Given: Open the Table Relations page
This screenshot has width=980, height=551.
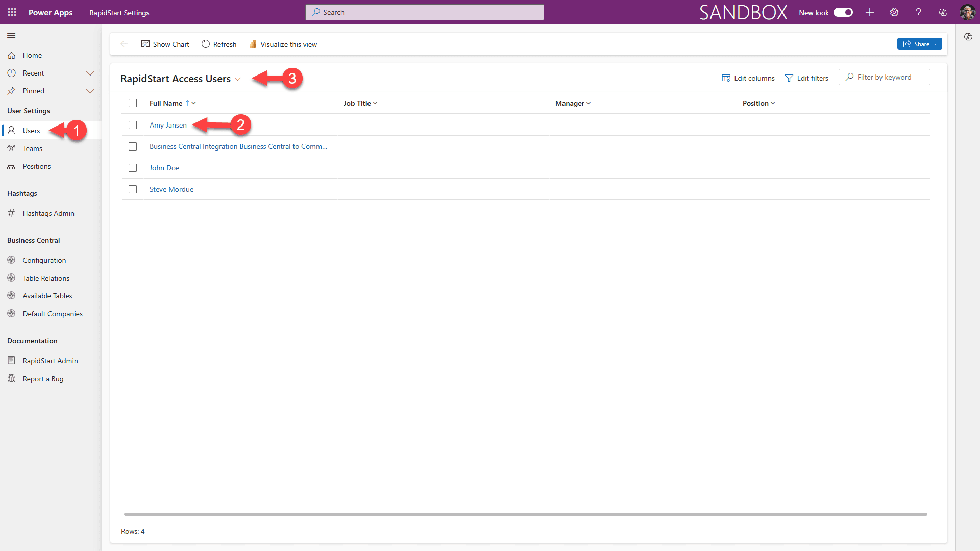Looking at the screenshot, I should tap(46, 278).
